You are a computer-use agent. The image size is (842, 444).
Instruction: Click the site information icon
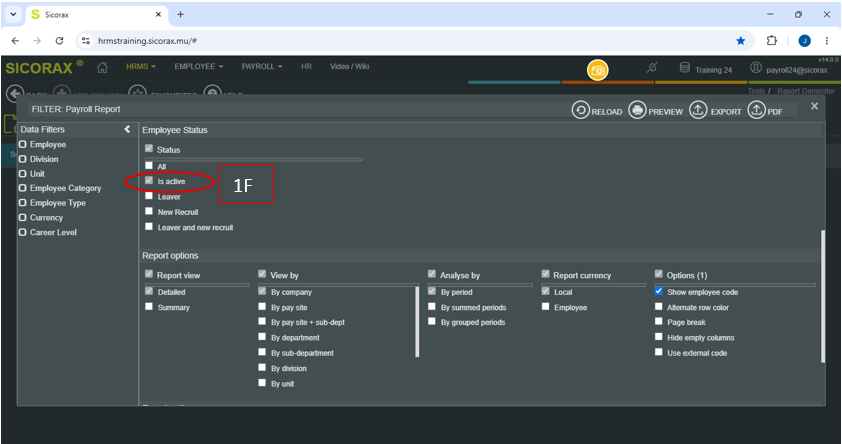86,41
